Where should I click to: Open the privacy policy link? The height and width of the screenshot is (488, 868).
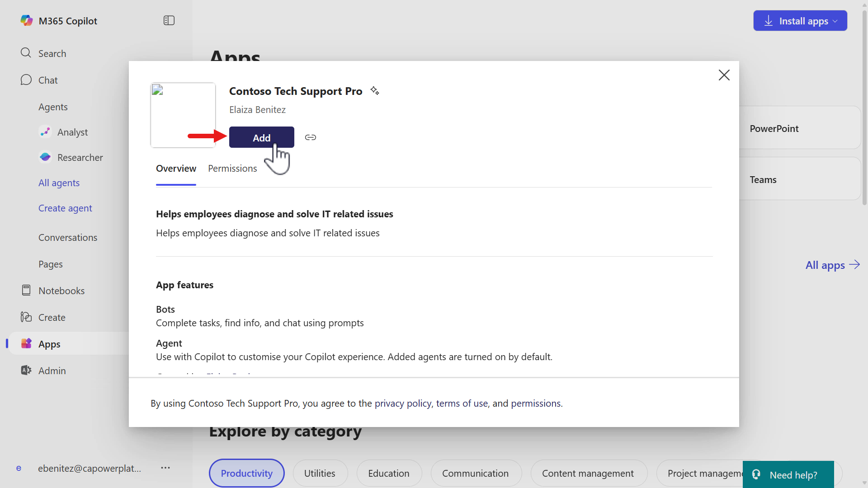(x=402, y=403)
